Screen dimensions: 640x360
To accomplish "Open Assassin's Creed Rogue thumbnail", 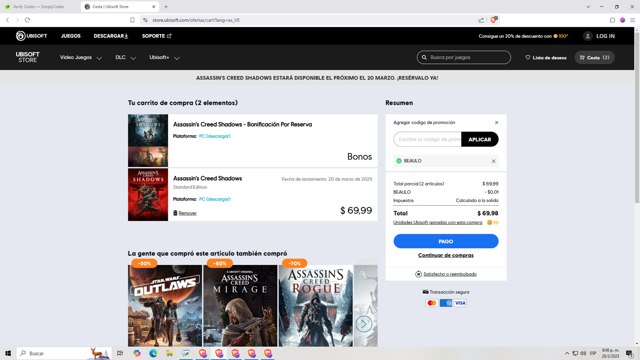I will tap(316, 306).
